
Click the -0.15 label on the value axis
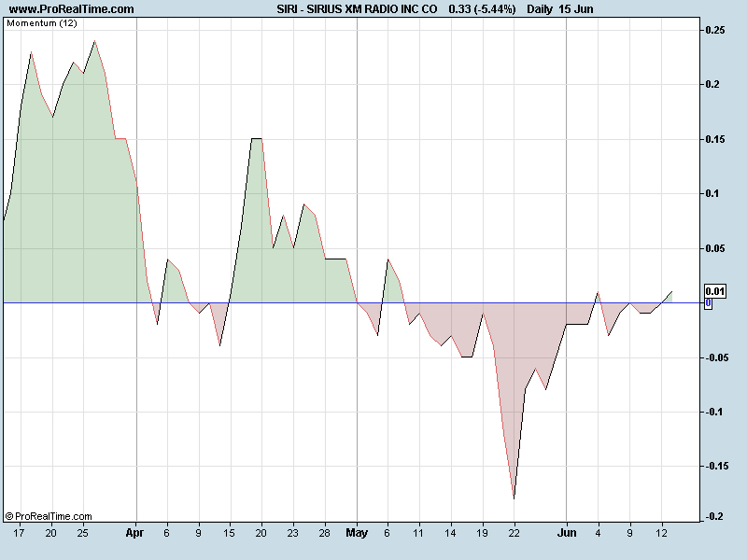(716, 466)
